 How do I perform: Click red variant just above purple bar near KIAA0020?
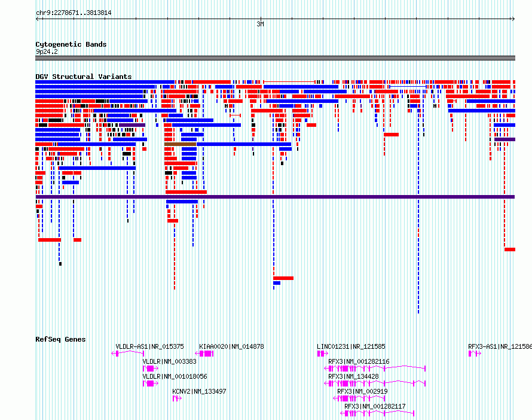(186, 192)
